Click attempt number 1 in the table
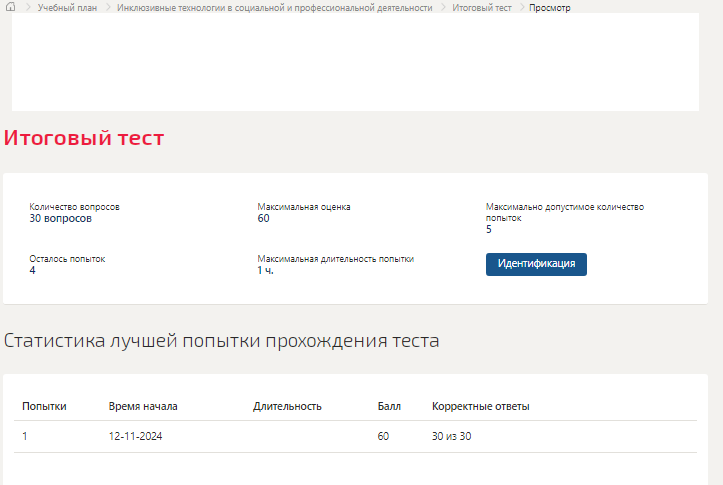This screenshot has width=723, height=485. pos(25,437)
